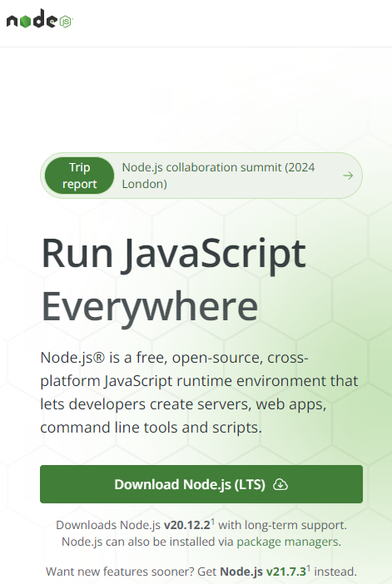Click the paragraph beginning "Node.js® is a free"

click(x=199, y=392)
